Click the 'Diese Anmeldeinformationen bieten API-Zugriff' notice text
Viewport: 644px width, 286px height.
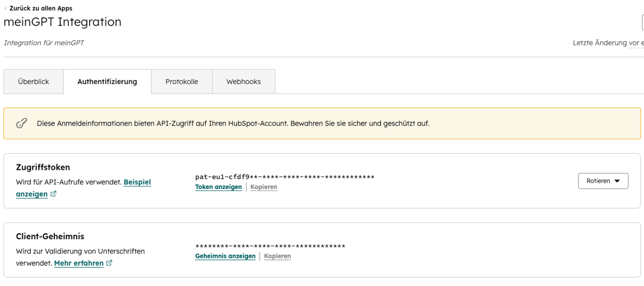coord(233,123)
